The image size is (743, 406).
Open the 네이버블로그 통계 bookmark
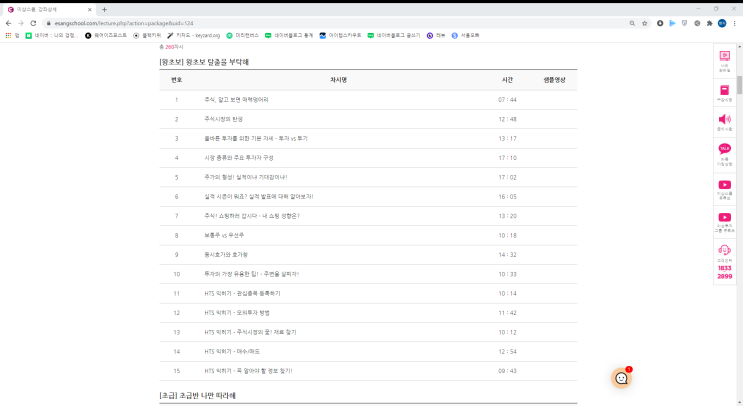point(289,36)
